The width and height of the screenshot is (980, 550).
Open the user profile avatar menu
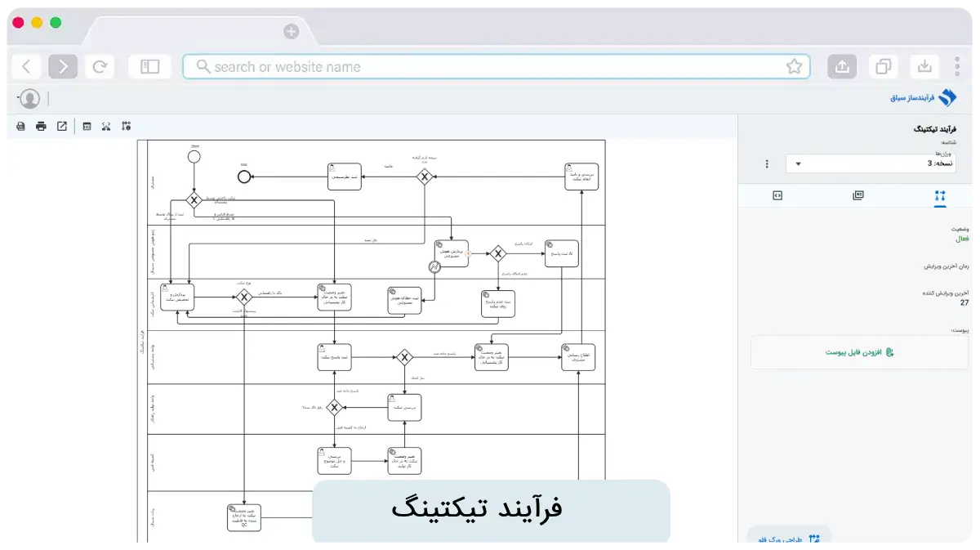(30, 99)
